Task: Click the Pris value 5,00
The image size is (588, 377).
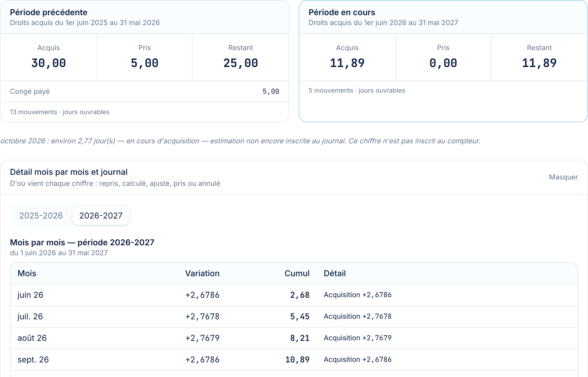Action: tap(144, 63)
